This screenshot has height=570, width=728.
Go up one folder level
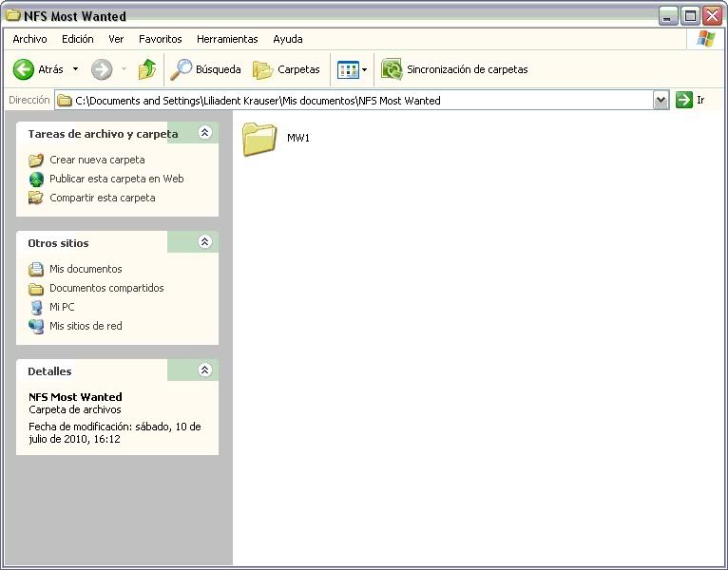click(x=147, y=69)
